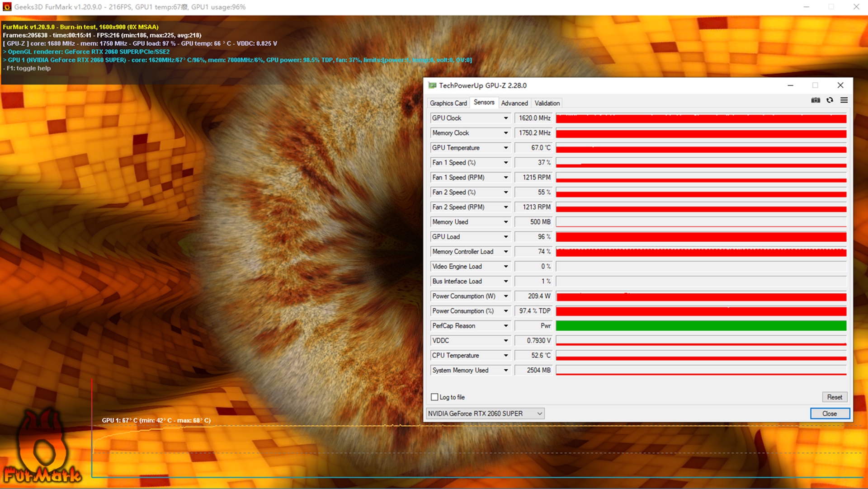Open the PerfCap Reason dropdown arrow
Screen dimensions: 868x489
[506, 326]
